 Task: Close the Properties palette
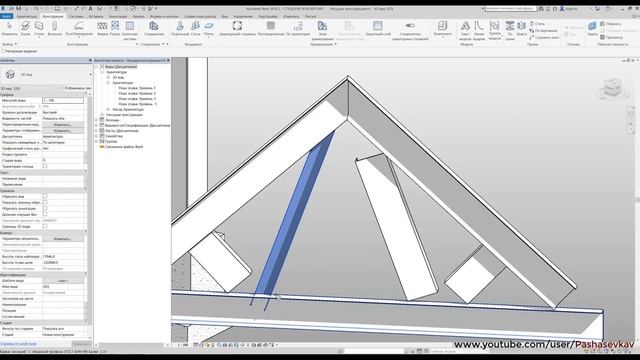90,60
